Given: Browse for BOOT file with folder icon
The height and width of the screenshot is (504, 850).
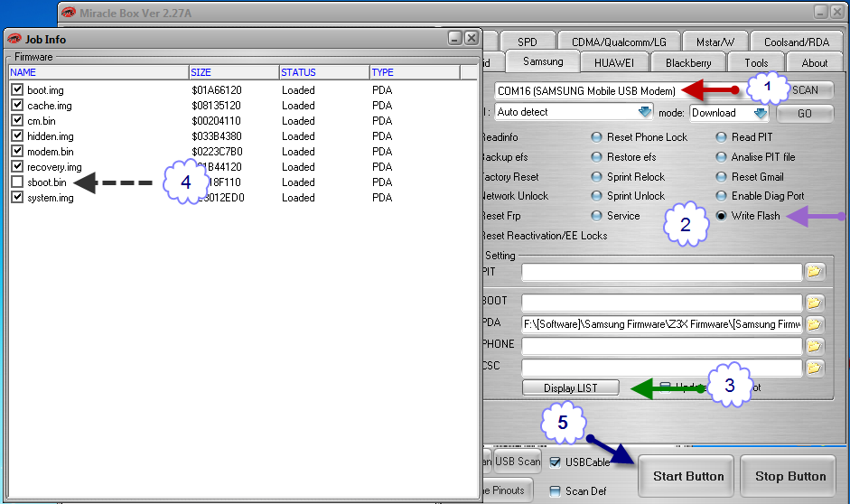Looking at the screenshot, I should (x=814, y=303).
